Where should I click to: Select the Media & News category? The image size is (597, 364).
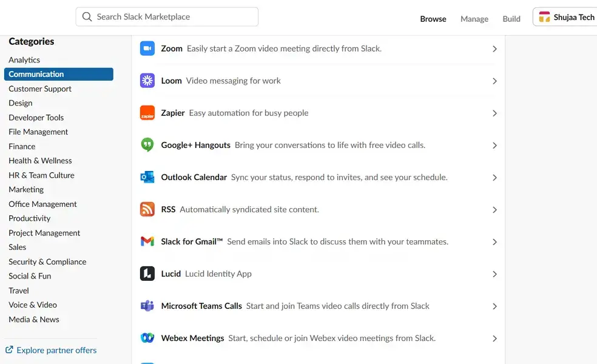tap(34, 319)
